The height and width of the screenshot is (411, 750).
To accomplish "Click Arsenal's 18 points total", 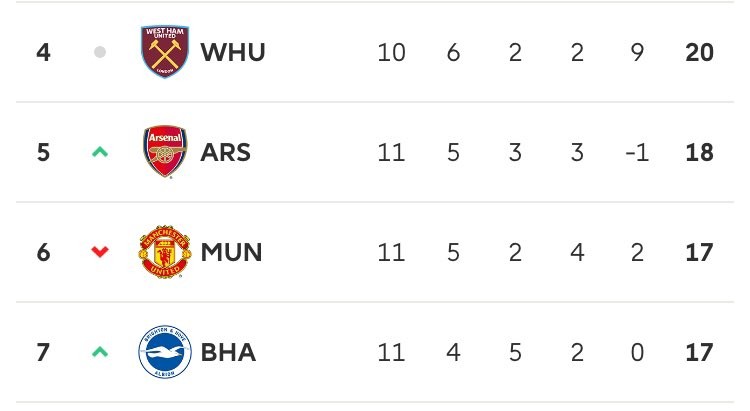I will pos(700,152).
